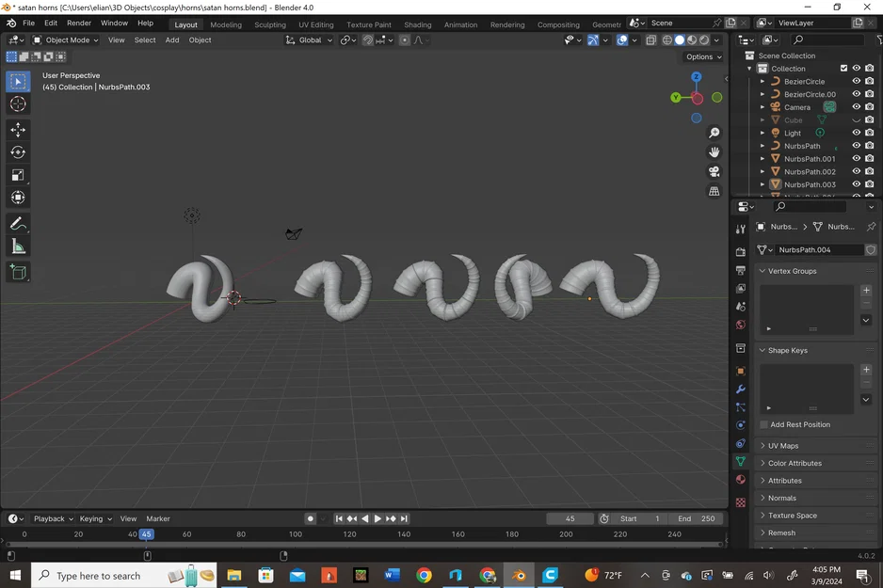Open the viewport Add menu
The height and width of the screenshot is (588, 883).
pos(172,40)
